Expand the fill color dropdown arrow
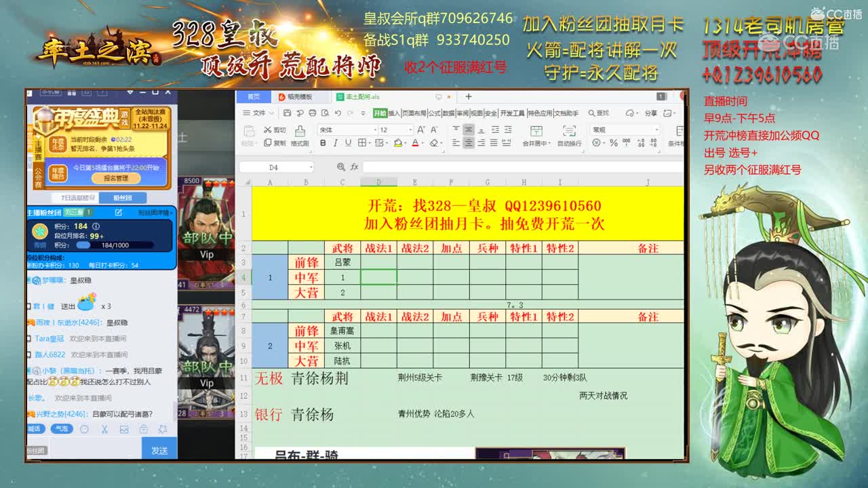Image resolution: width=868 pixels, height=488 pixels. click(x=406, y=143)
